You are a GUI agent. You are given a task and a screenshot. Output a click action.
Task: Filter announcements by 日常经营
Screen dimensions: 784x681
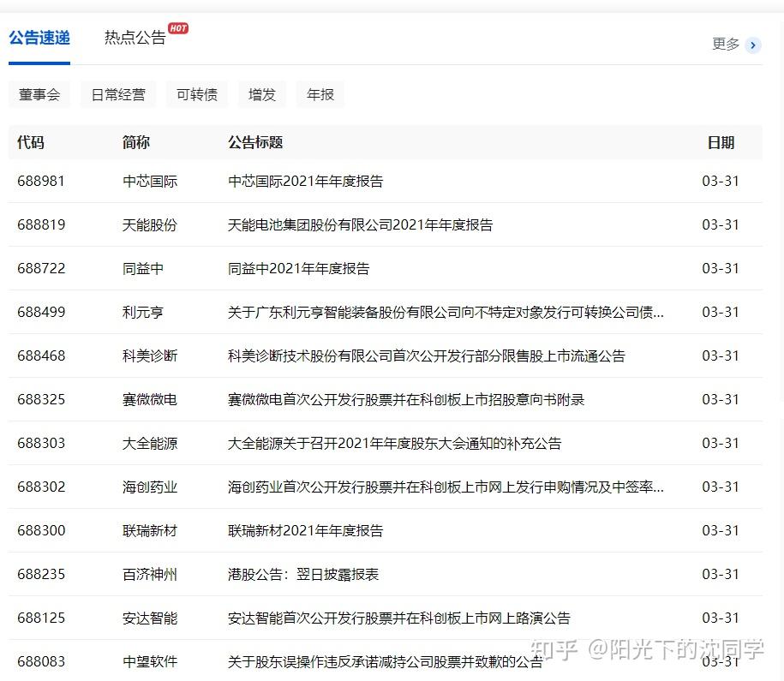pos(118,94)
